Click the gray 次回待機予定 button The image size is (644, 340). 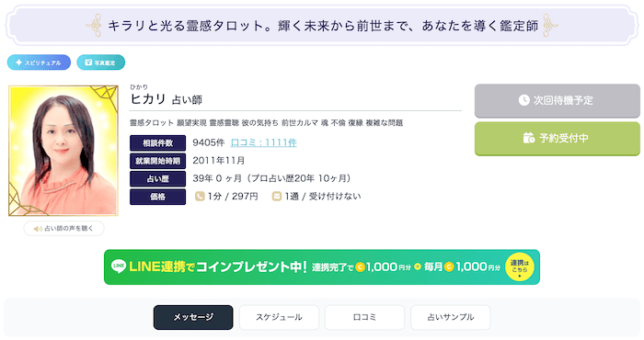pos(558,100)
